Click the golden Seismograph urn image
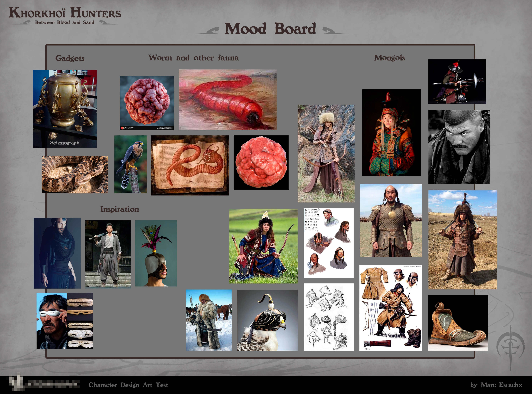The width and height of the screenshot is (532, 394). tap(65, 109)
